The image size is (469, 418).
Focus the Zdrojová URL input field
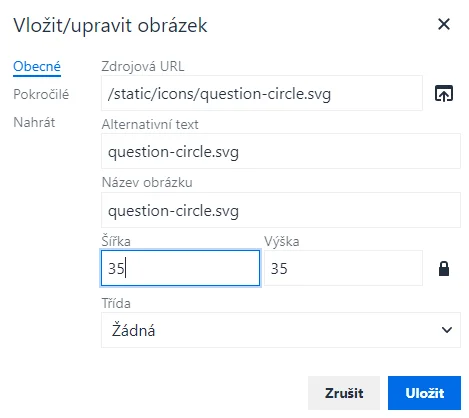[262, 93]
